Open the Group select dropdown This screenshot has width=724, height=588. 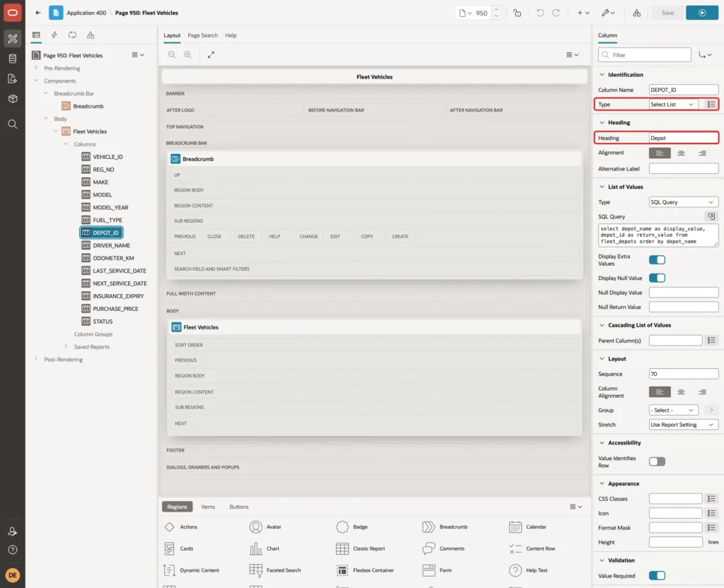(674, 411)
